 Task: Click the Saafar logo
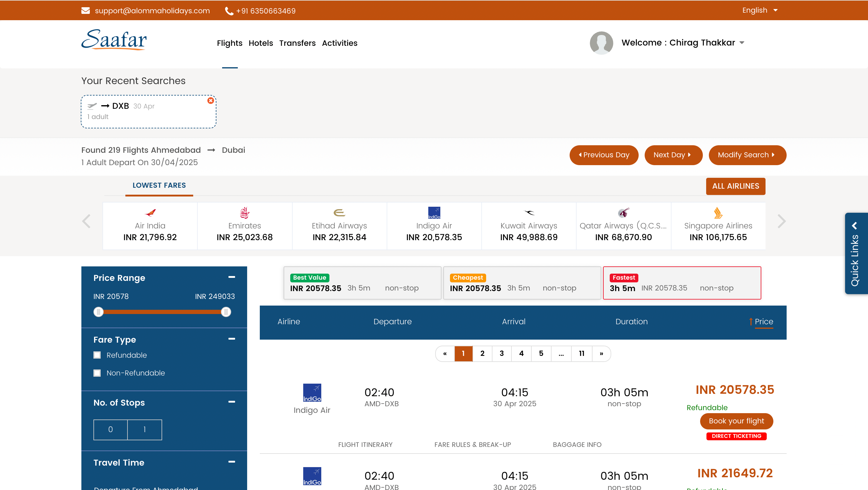pyautogui.click(x=114, y=40)
